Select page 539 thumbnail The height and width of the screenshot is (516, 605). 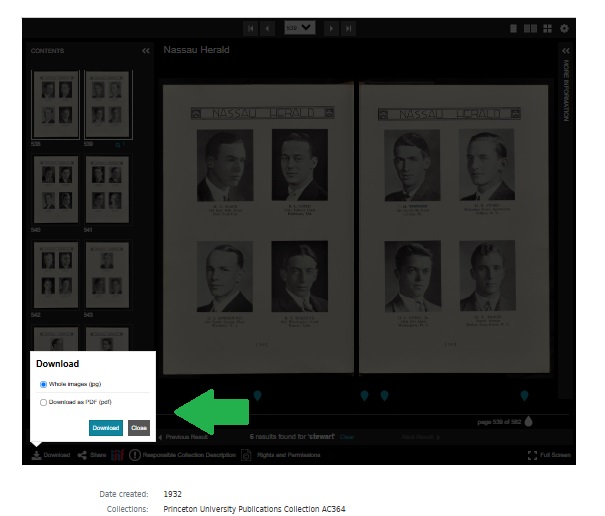click(108, 105)
